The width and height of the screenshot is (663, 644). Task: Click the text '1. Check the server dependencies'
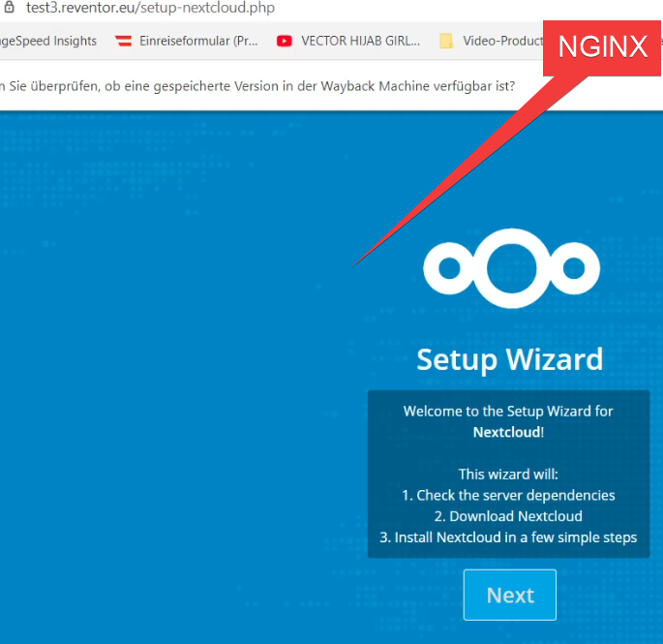508,495
